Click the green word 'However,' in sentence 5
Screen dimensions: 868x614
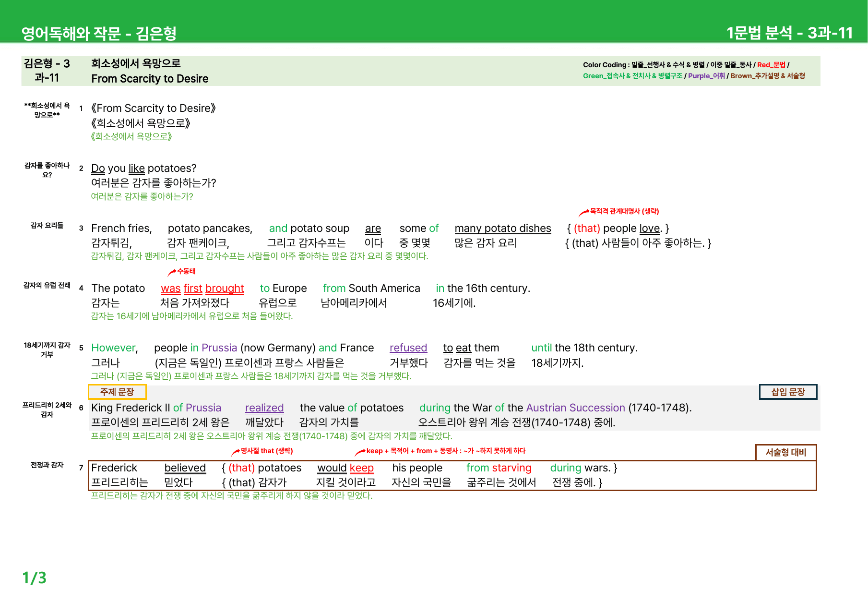click(115, 348)
